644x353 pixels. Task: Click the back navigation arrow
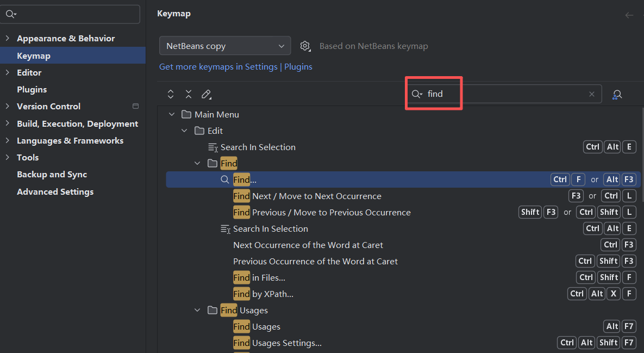[x=629, y=15]
